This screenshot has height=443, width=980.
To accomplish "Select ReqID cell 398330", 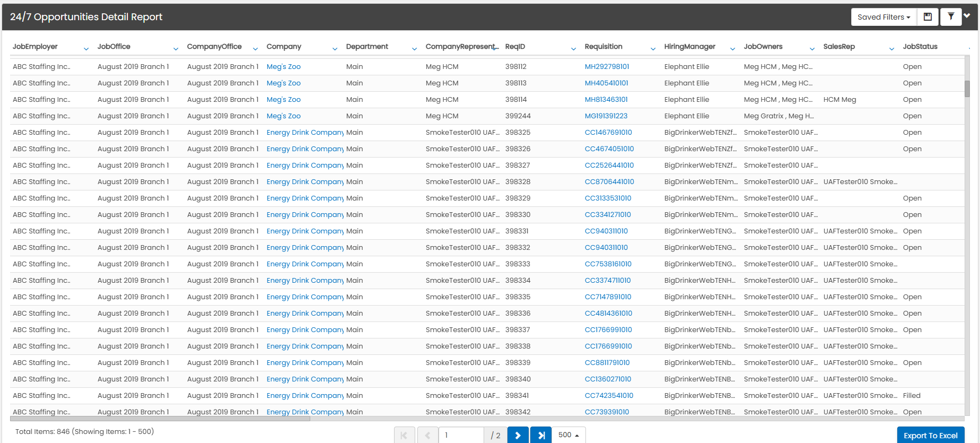I will coord(518,215).
